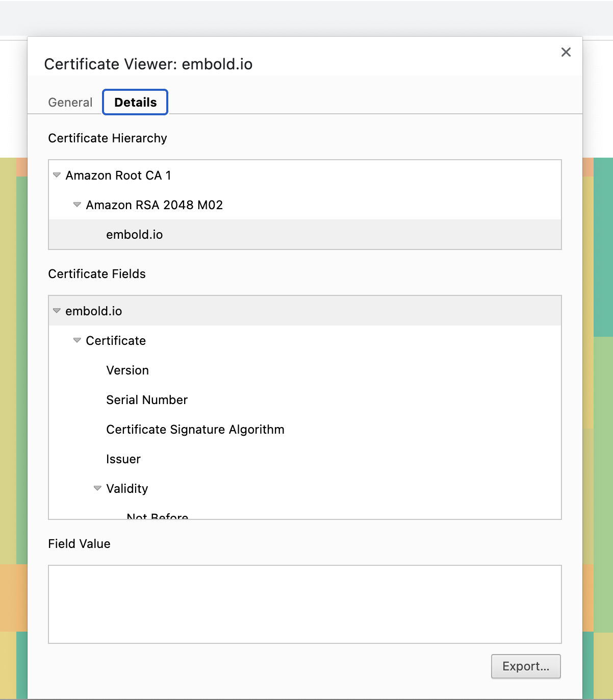Select embold.io in the Certificate Hierarchy
Image resolution: width=613 pixels, height=700 pixels.
click(x=305, y=234)
